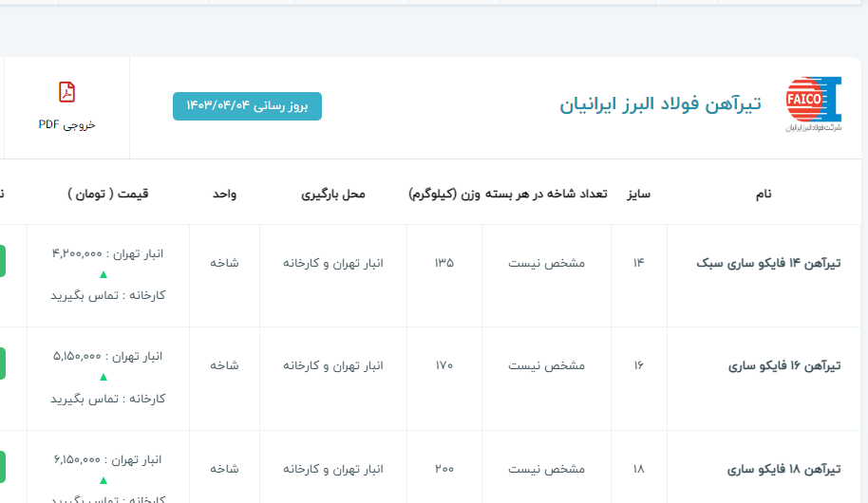Click the سایز column header
The image size is (868, 503).
tap(638, 194)
